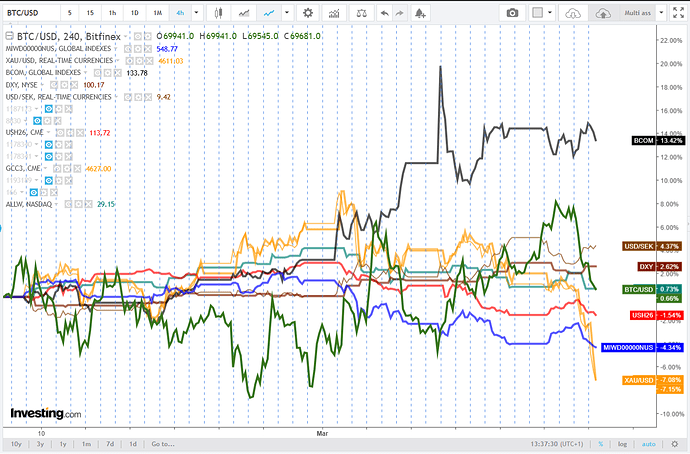
Task: Toggle log scale
Action: coord(622,444)
